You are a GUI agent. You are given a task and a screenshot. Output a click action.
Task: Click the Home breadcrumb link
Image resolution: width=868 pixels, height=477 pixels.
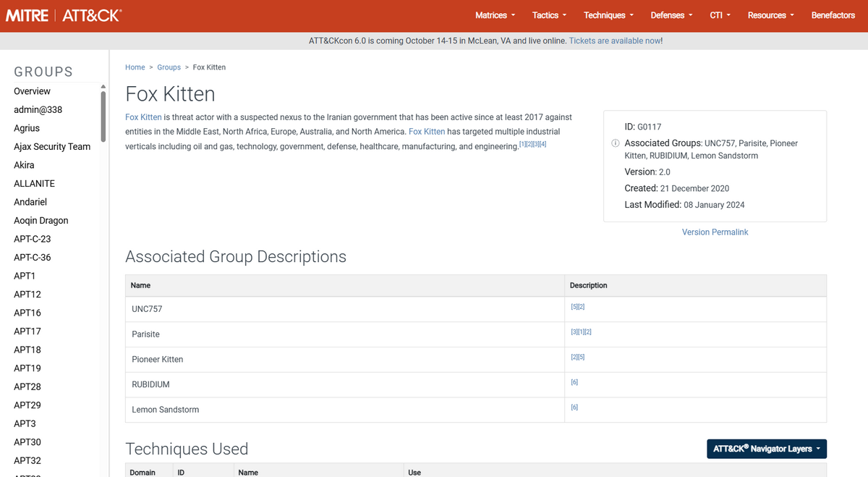(x=135, y=67)
